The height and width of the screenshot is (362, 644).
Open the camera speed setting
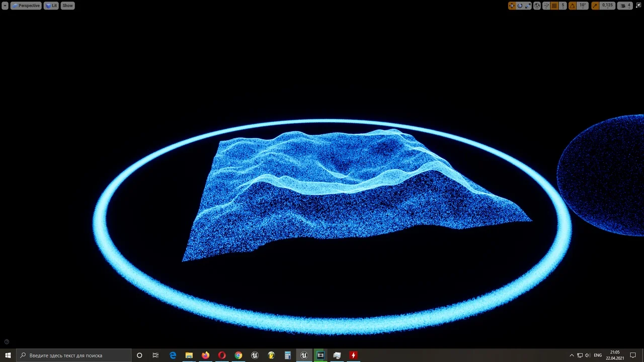(x=625, y=6)
